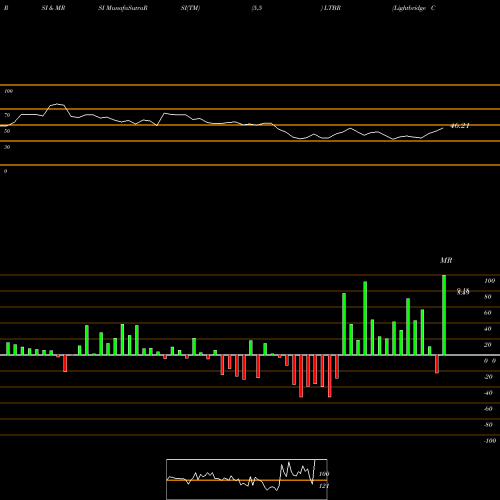500x500 pixels.
Task: Open the mini overview chart thumbnail at bottom
Action: click(x=247, y=479)
